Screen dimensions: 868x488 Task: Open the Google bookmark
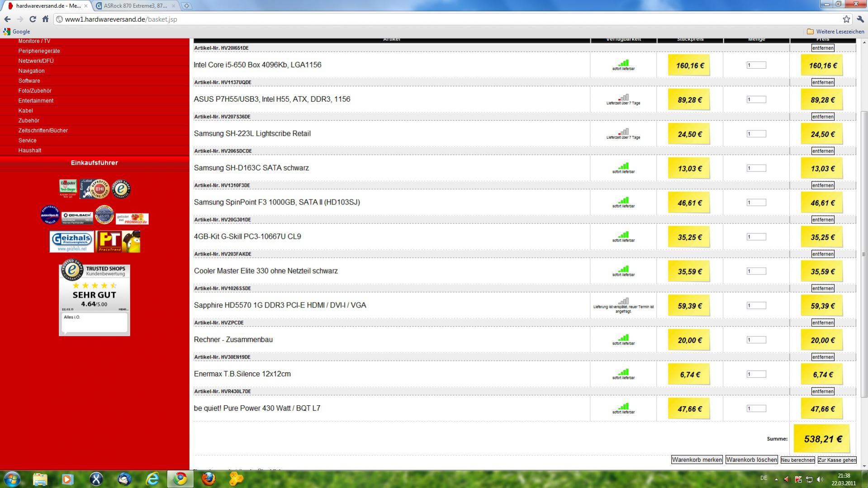tap(16, 32)
